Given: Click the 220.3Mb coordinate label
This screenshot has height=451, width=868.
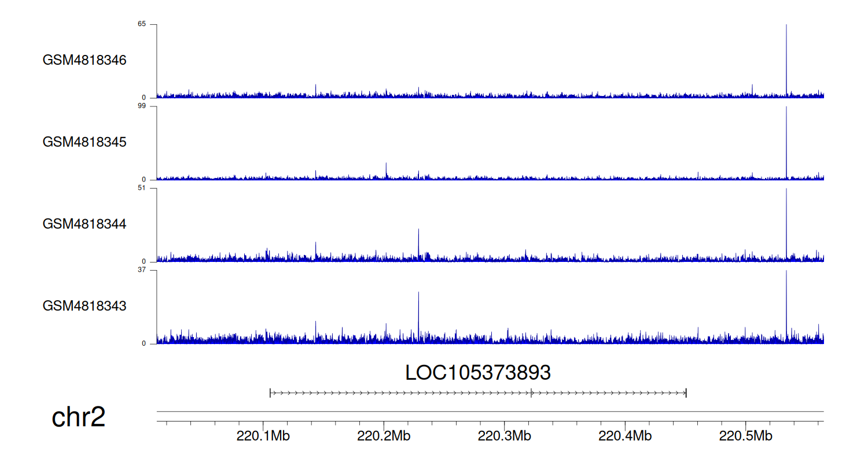Looking at the screenshot, I should [x=504, y=436].
